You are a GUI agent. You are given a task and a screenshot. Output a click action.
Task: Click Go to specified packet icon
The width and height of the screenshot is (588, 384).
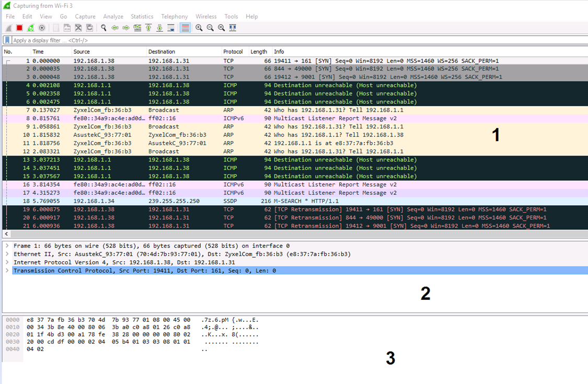137,28
